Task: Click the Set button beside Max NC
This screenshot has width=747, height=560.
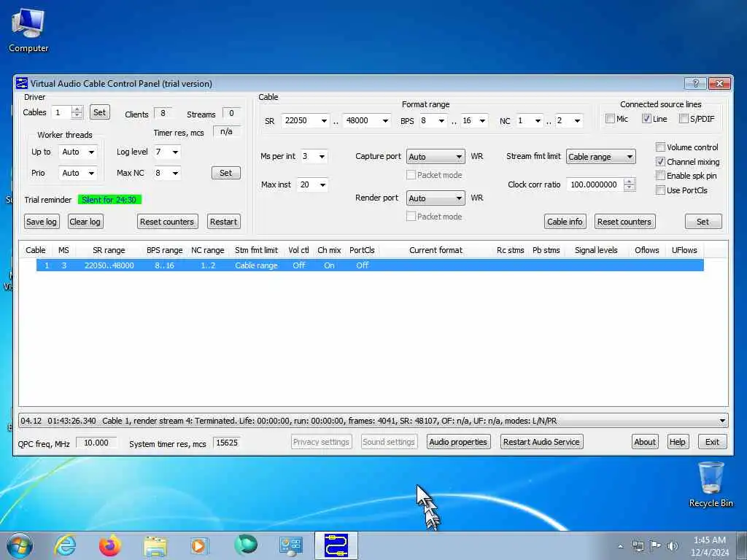Action: point(226,173)
